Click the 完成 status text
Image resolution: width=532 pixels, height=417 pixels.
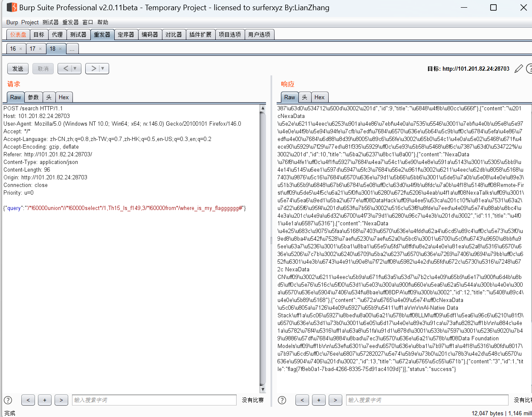pyautogui.click(x=10, y=413)
